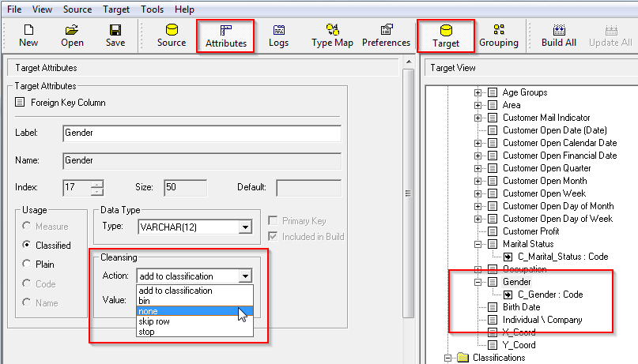Open the Type Map tool

(332, 36)
